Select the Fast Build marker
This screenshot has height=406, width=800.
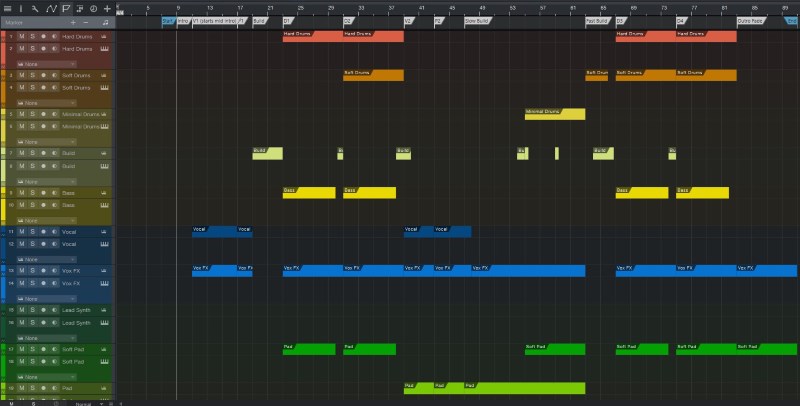(597, 21)
